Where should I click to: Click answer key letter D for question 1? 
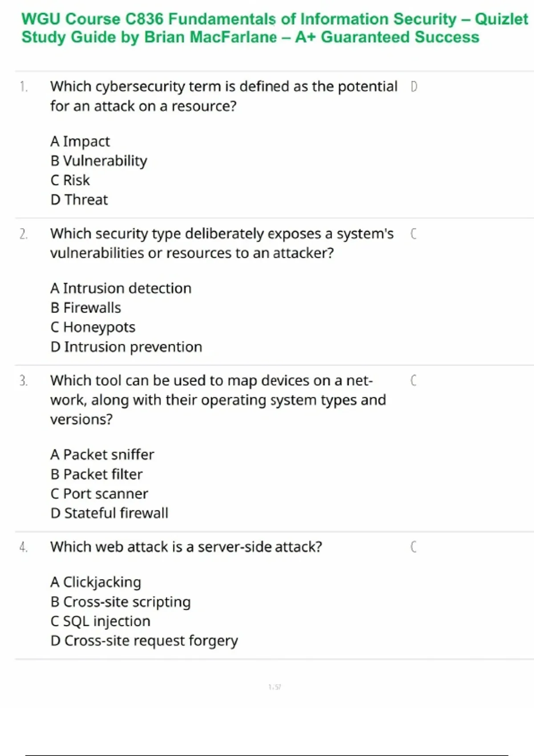click(414, 87)
